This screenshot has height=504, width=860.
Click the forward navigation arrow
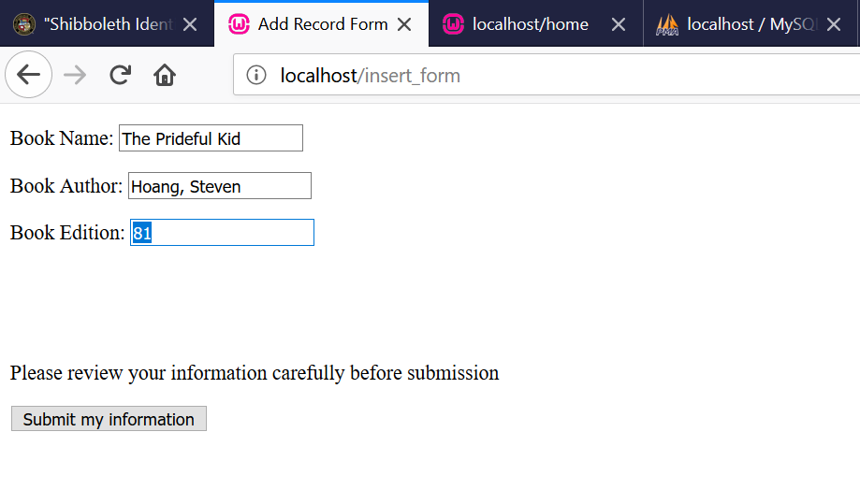coord(75,75)
